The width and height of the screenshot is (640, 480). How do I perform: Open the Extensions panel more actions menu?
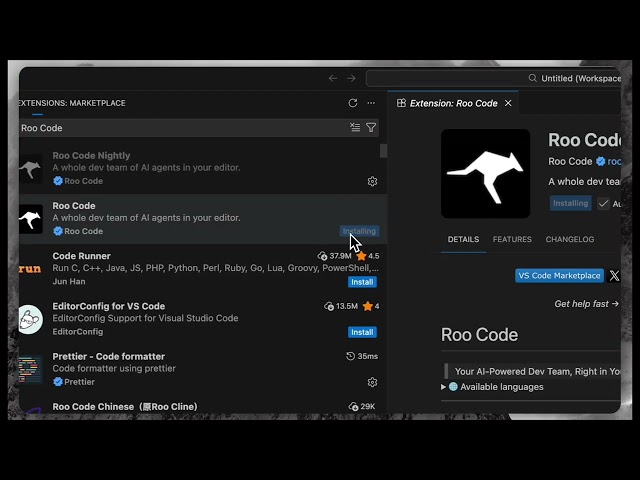(x=371, y=103)
